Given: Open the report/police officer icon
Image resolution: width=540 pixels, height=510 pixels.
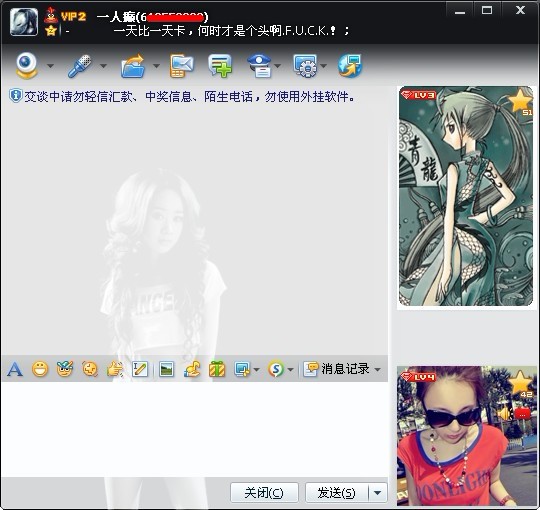Looking at the screenshot, I should (260, 65).
